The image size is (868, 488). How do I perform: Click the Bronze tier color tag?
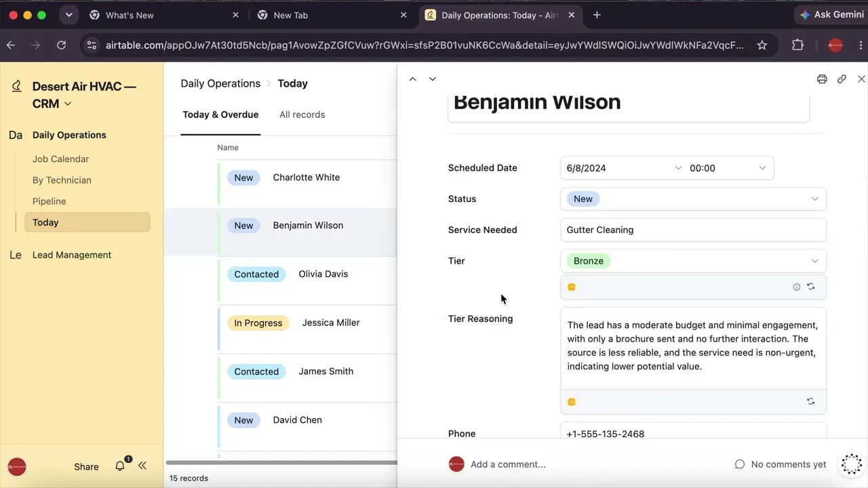tap(589, 261)
